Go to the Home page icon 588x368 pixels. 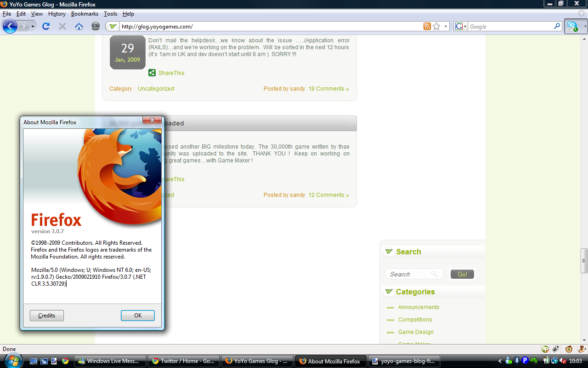79,26
